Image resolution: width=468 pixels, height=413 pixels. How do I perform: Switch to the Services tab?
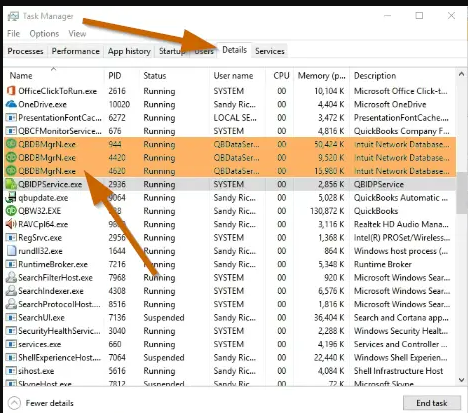(x=270, y=51)
